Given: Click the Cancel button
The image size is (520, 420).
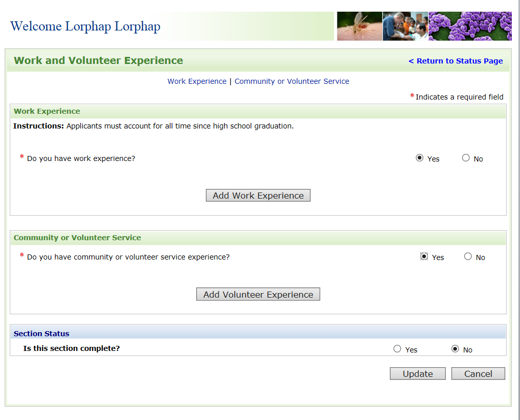Looking at the screenshot, I should 478,374.
